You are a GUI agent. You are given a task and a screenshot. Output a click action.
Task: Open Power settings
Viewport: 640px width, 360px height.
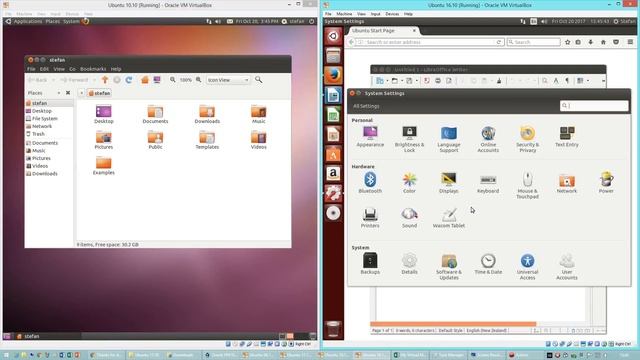click(606, 182)
